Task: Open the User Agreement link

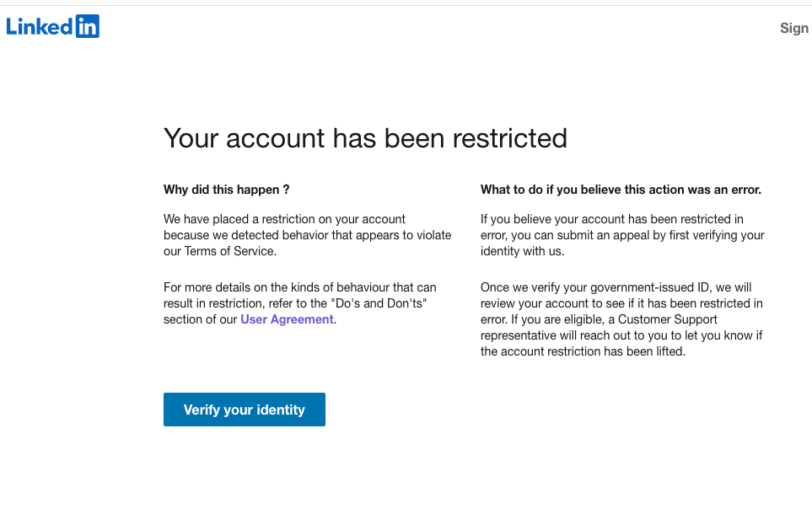Action: (x=287, y=319)
